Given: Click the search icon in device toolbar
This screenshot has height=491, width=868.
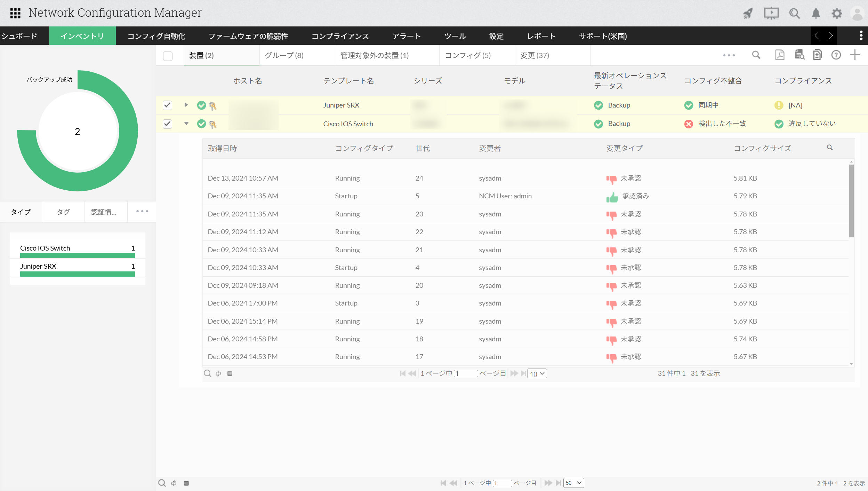Looking at the screenshot, I should [756, 55].
